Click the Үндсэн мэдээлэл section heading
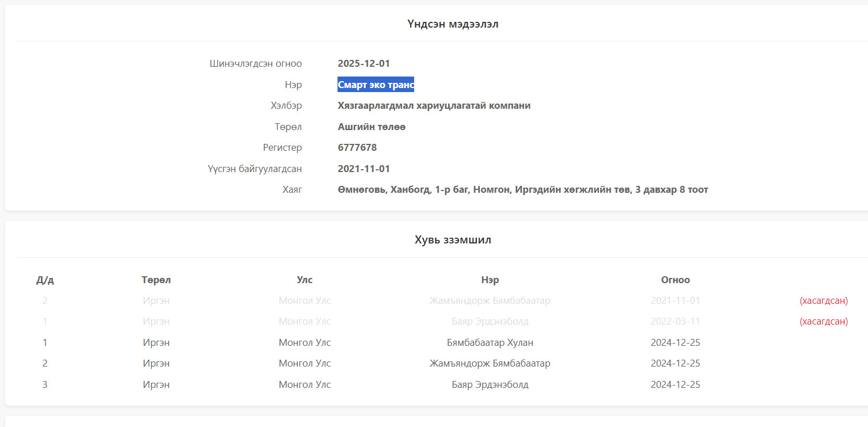The width and height of the screenshot is (868, 427). [x=453, y=24]
